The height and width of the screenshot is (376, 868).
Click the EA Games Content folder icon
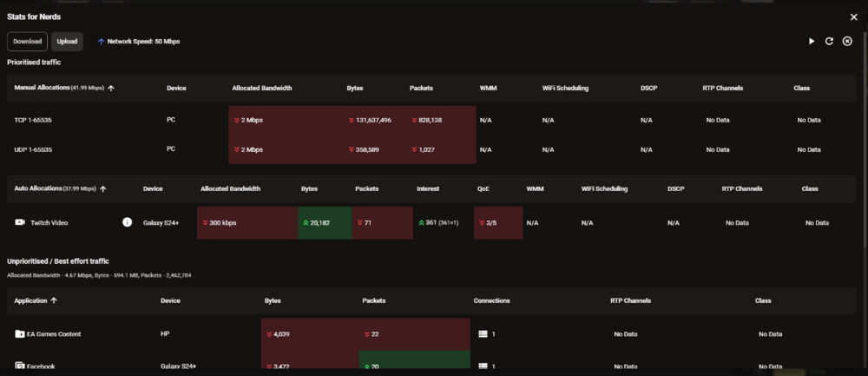[20, 333]
